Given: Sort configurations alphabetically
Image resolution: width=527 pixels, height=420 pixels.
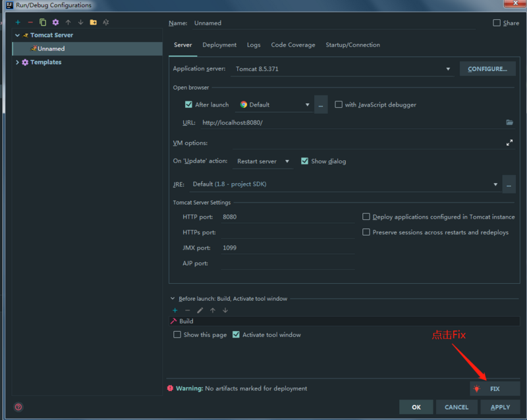Looking at the screenshot, I should tap(106, 22).
